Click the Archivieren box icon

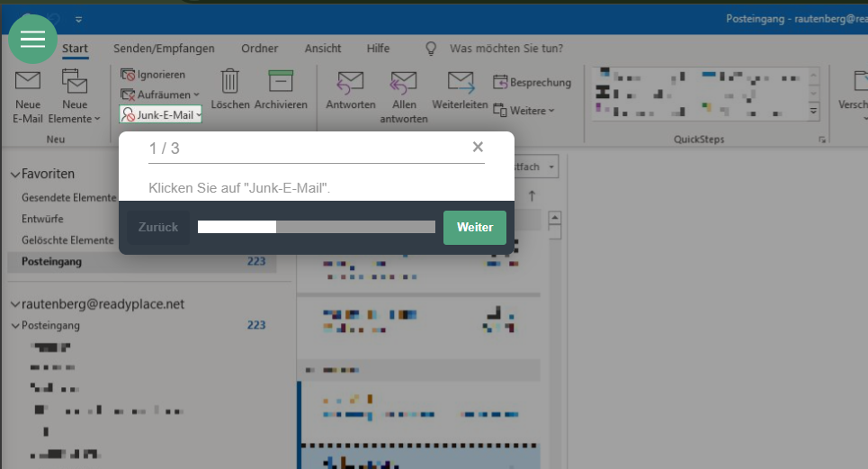pyautogui.click(x=281, y=81)
